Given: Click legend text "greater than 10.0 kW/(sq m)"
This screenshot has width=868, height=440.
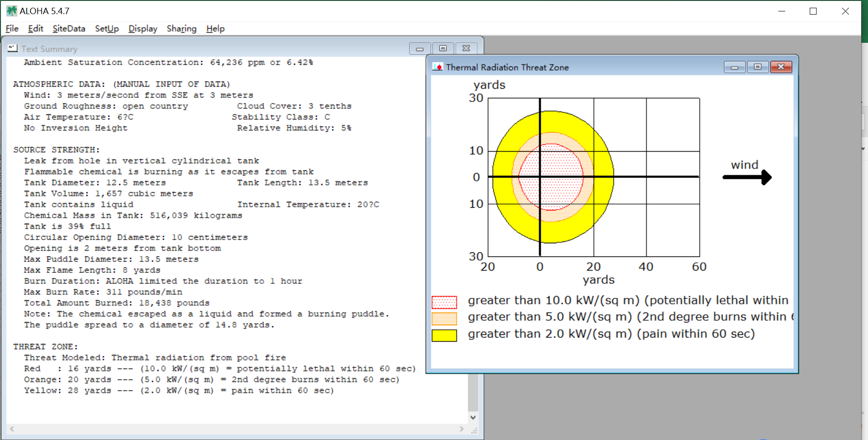Looking at the screenshot, I should pos(554,301).
